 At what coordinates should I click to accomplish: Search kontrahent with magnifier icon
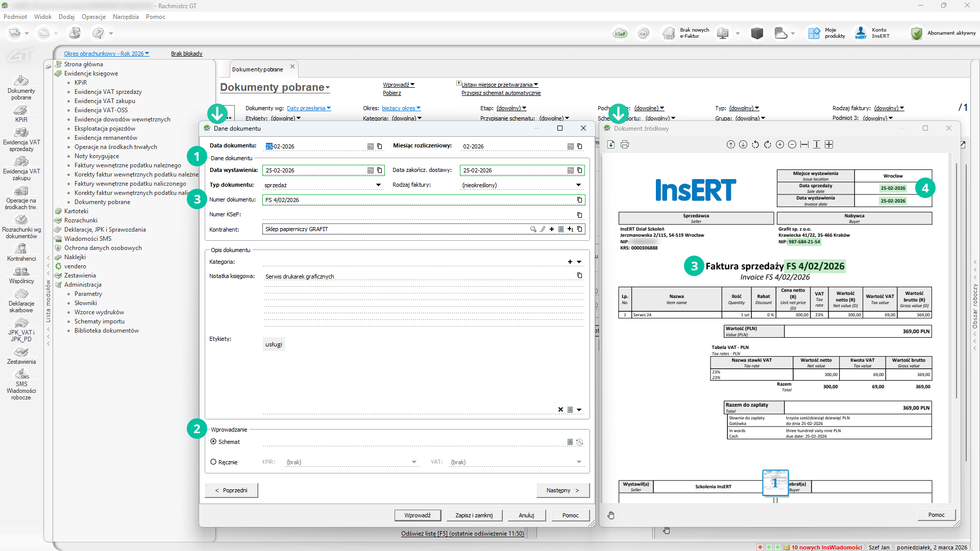(533, 230)
